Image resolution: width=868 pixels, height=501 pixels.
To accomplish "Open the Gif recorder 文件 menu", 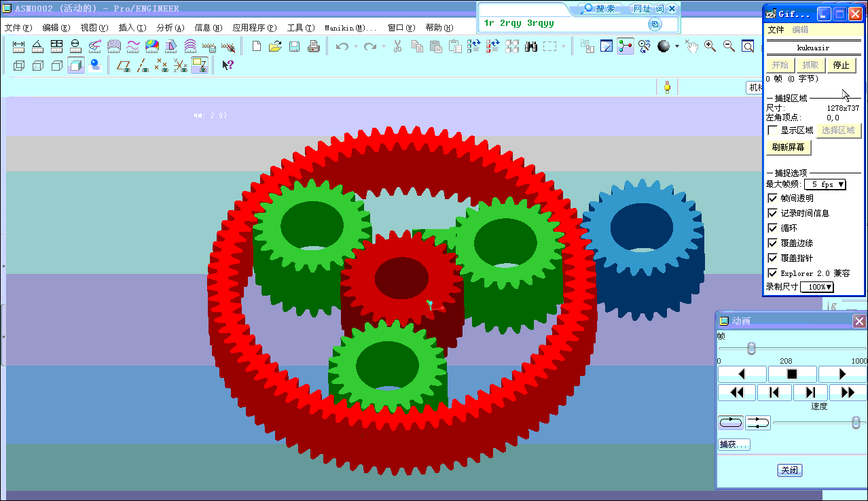I will click(776, 30).
